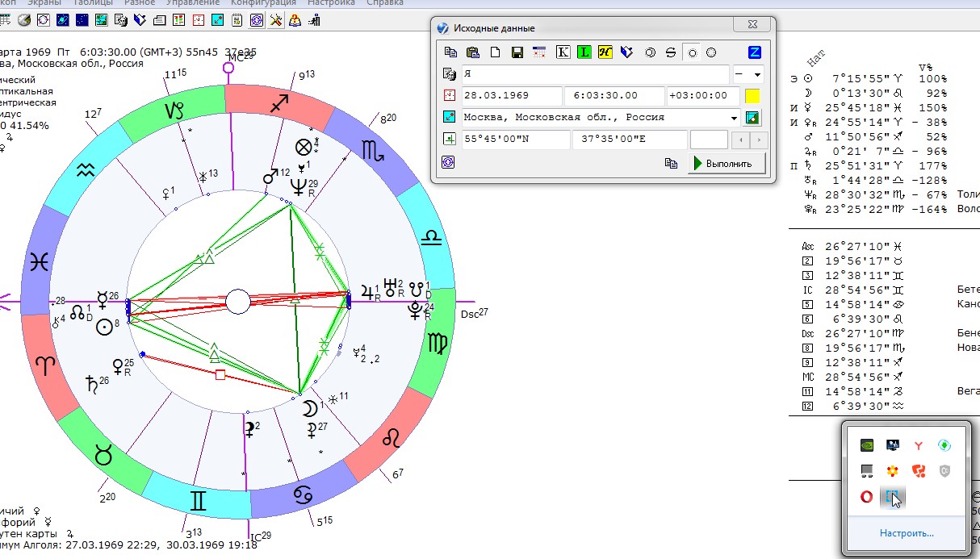Click the purple chart wheel toolbar icon

[x=257, y=20]
